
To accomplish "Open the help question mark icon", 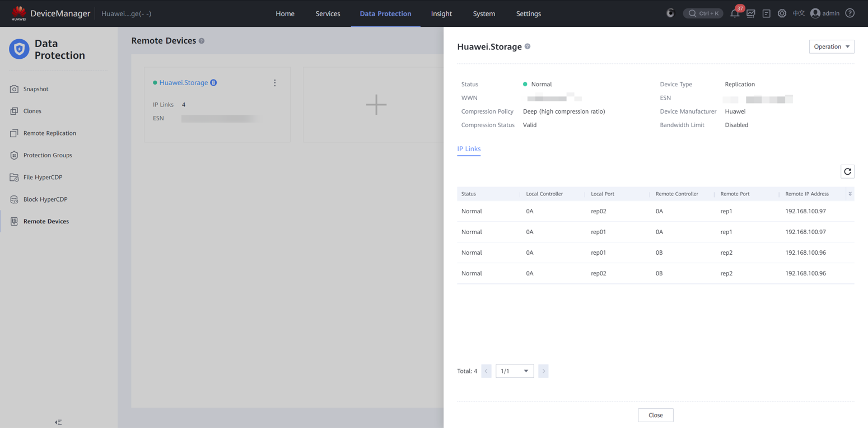I will [850, 13].
